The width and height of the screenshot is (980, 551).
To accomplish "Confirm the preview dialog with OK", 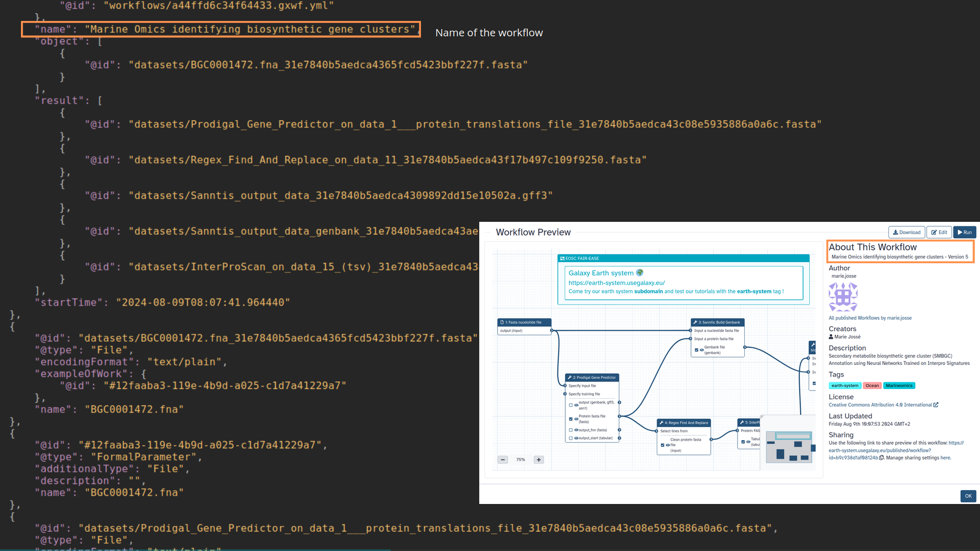I will pos(968,496).
